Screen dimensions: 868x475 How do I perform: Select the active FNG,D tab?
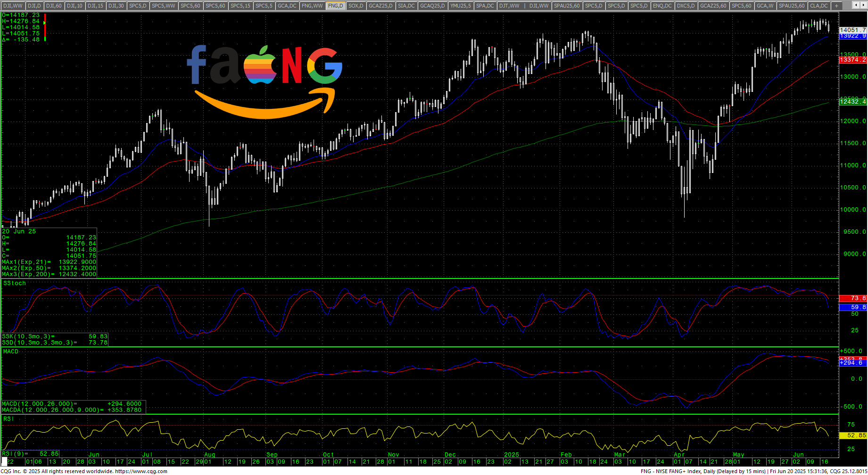point(336,6)
